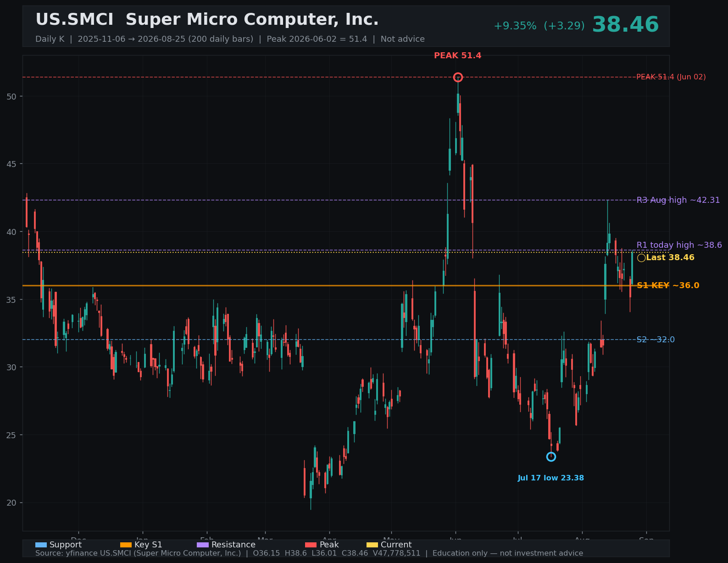This screenshot has height=563, width=728.
Task: Click the y-axis tick label 20
Action: tap(11, 502)
